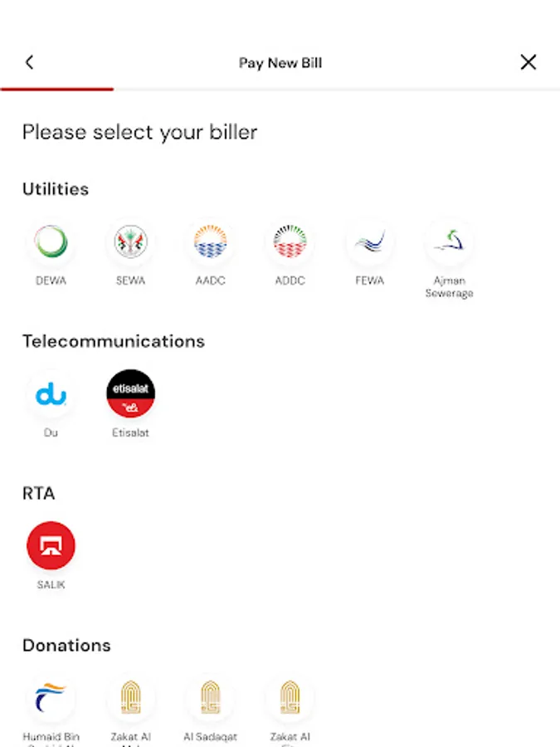Select the ADDC biller icon
This screenshot has width=560, height=747.
click(290, 243)
